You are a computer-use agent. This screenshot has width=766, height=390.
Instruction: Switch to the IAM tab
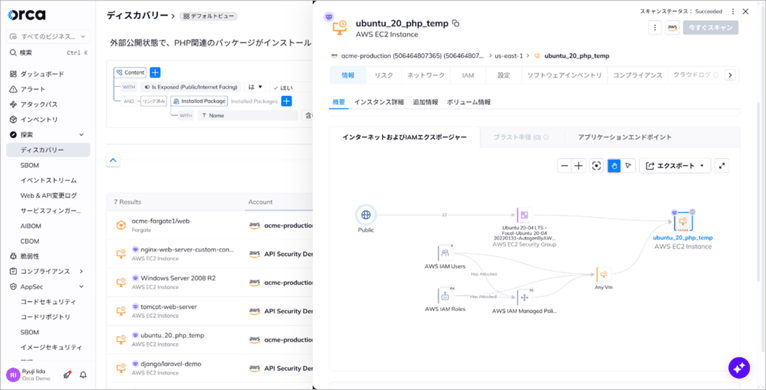[x=468, y=75]
